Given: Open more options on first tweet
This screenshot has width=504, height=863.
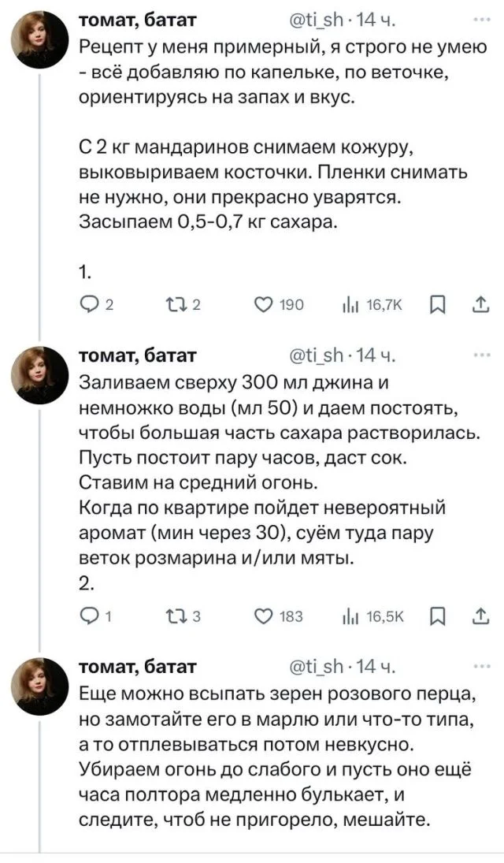Looking at the screenshot, I should coord(479,20).
